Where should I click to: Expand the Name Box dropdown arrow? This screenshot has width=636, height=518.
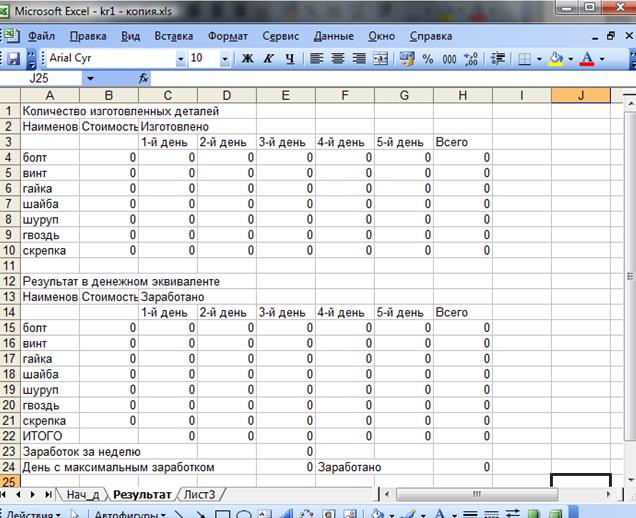(91, 78)
